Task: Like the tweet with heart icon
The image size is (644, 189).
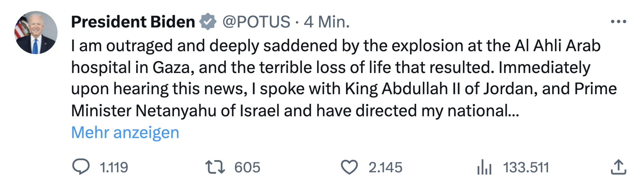Action: (x=349, y=167)
